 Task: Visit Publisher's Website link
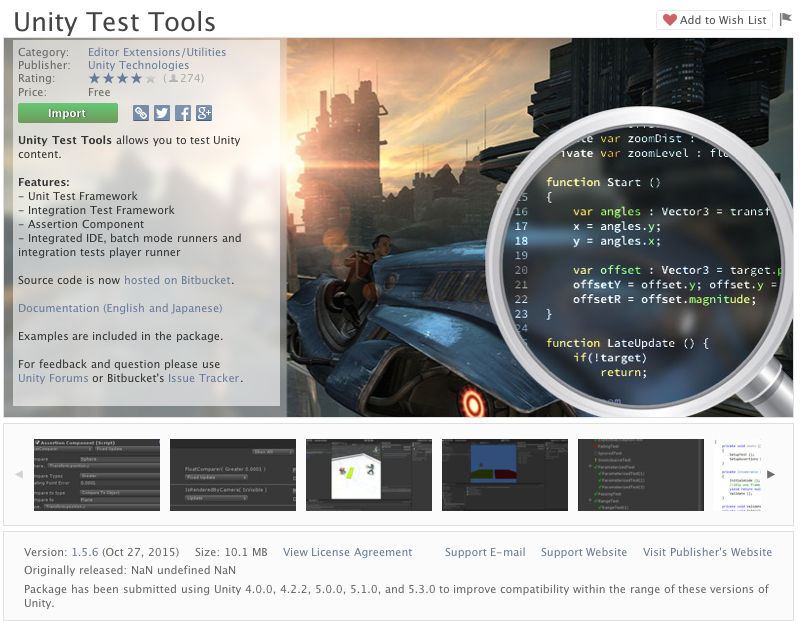(707, 552)
